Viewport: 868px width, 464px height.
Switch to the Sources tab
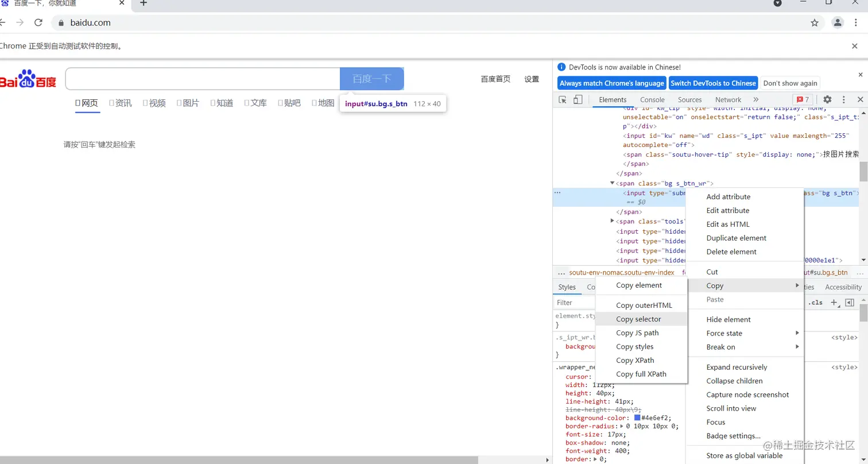(689, 99)
